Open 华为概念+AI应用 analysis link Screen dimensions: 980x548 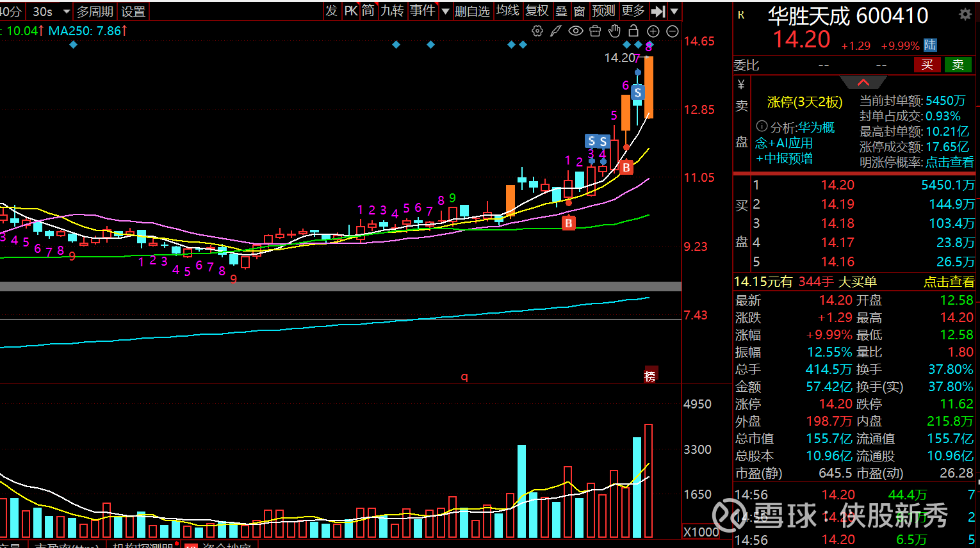click(795, 143)
